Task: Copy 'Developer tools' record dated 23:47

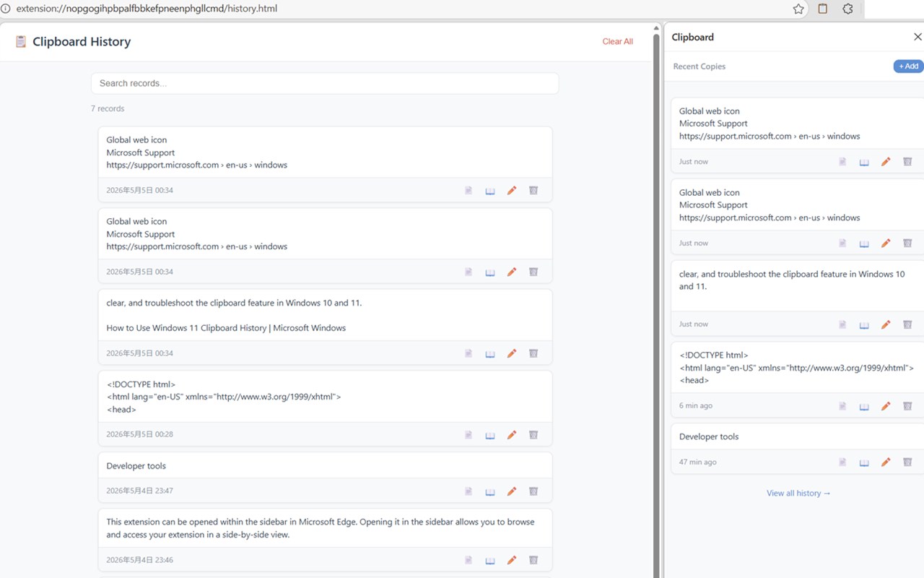Action: click(468, 491)
